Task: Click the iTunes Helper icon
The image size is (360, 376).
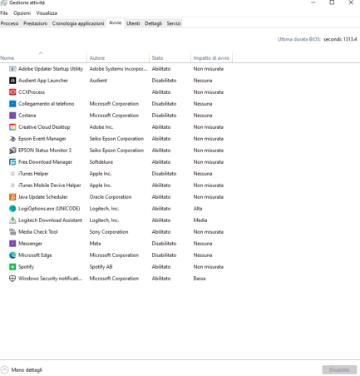Action: (x=12, y=174)
